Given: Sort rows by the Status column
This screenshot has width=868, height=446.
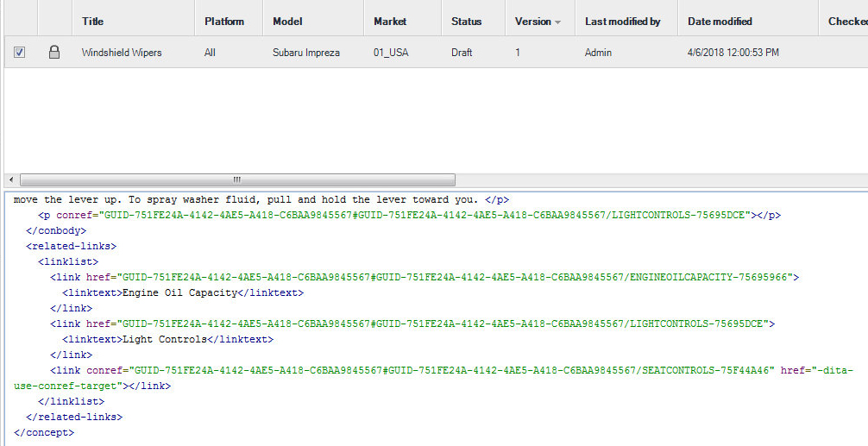Looking at the screenshot, I should coord(466,22).
